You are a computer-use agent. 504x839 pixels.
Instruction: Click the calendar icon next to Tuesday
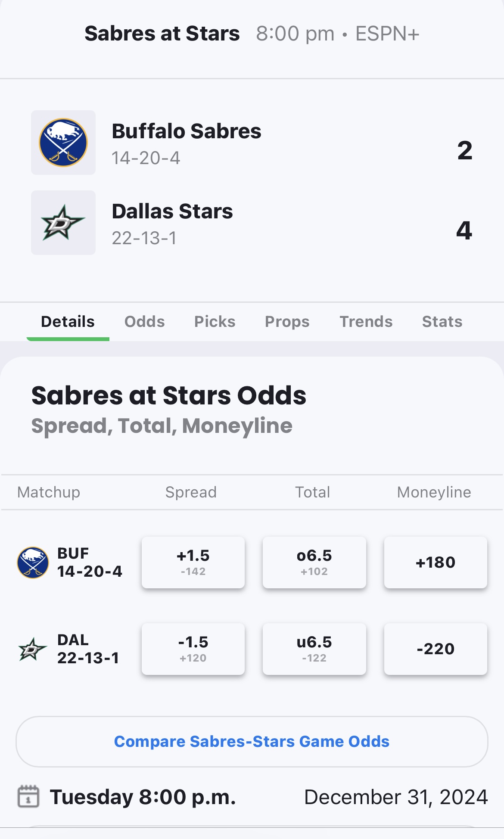point(28,796)
